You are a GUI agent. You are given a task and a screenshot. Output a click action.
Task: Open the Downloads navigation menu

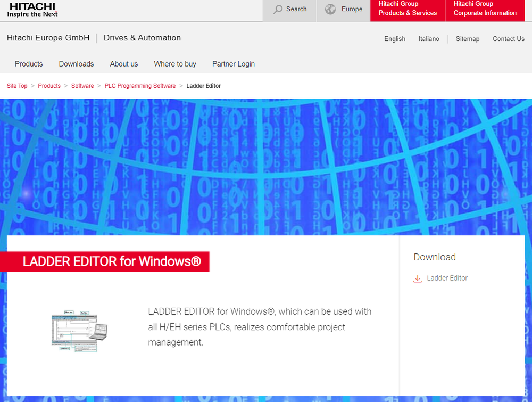tap(76, 64)
